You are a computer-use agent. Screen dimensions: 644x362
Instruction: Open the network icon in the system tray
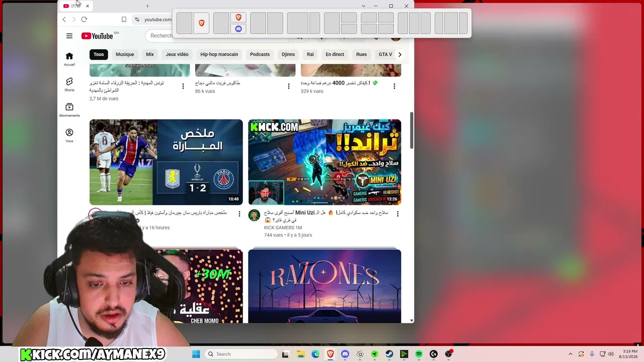point(602,354)
